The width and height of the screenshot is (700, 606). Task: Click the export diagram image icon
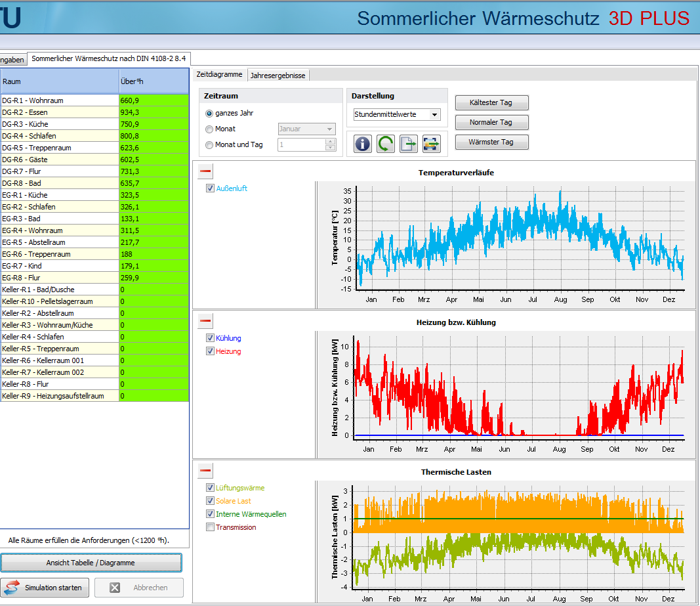431,144
